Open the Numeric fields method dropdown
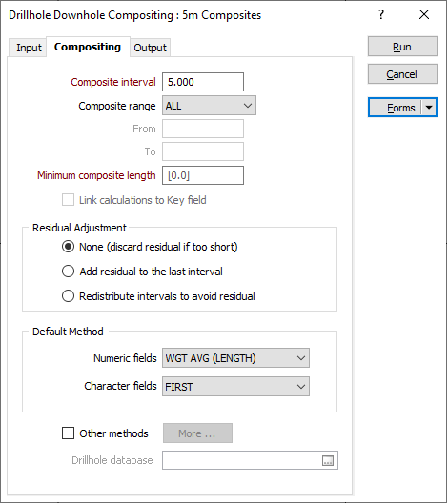Screen dimensions: 448x503 [235, 358]
